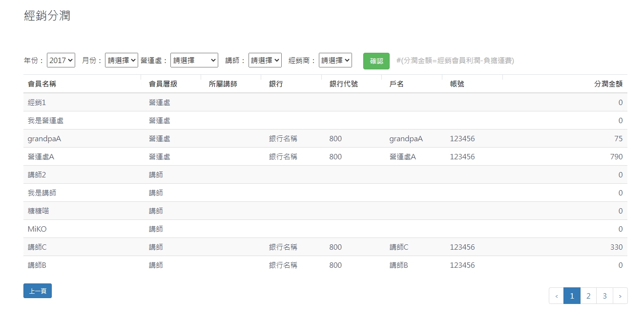Select the grandpaA member row
Viewport: 644px width, 324px height.
(x=44, y=138)
